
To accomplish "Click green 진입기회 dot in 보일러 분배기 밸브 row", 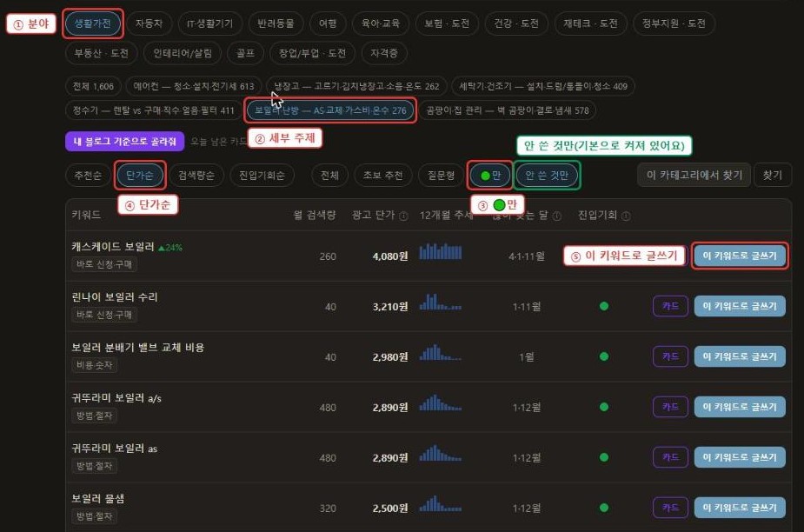I will tap(604, 356).
